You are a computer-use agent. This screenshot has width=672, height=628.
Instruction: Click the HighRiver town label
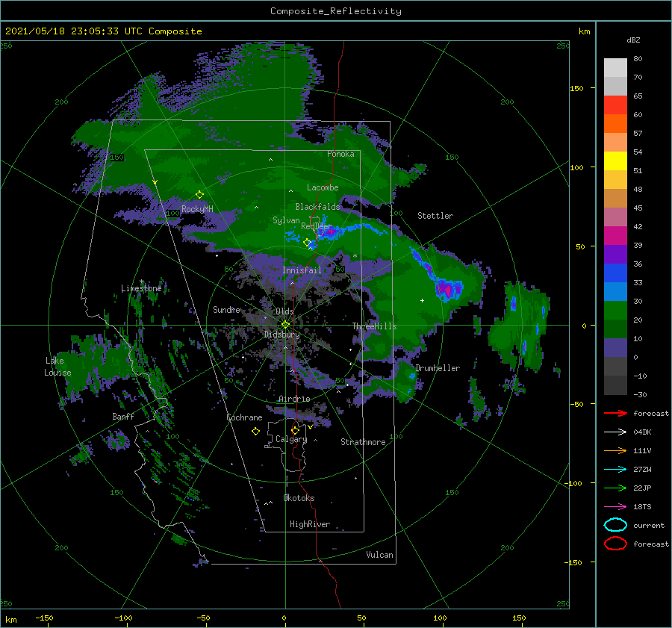coord(309,524)
